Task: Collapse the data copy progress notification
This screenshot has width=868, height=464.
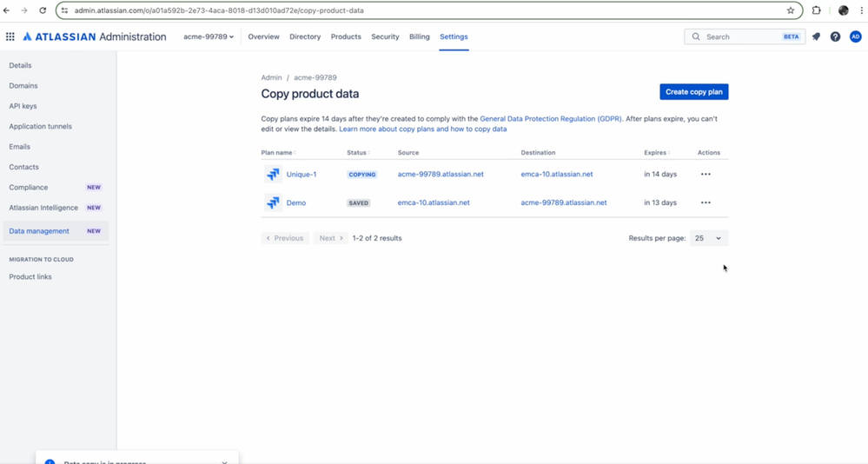Action: (x=224, y=461)
